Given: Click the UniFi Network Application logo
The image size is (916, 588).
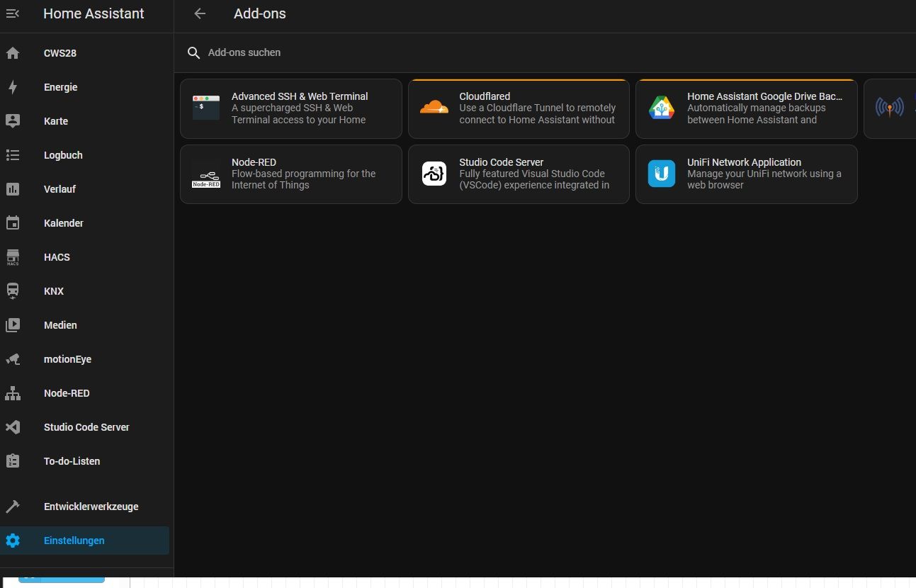Looking at the screenshot, I should [x=662, y=174].
